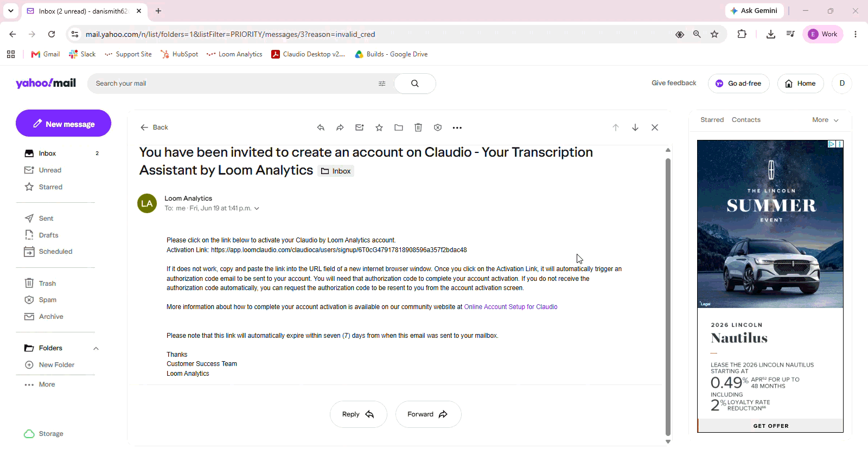Click the search magnifier button
Image resolution: width=868 pixels, height=462 pixels.
pos(415,84)
